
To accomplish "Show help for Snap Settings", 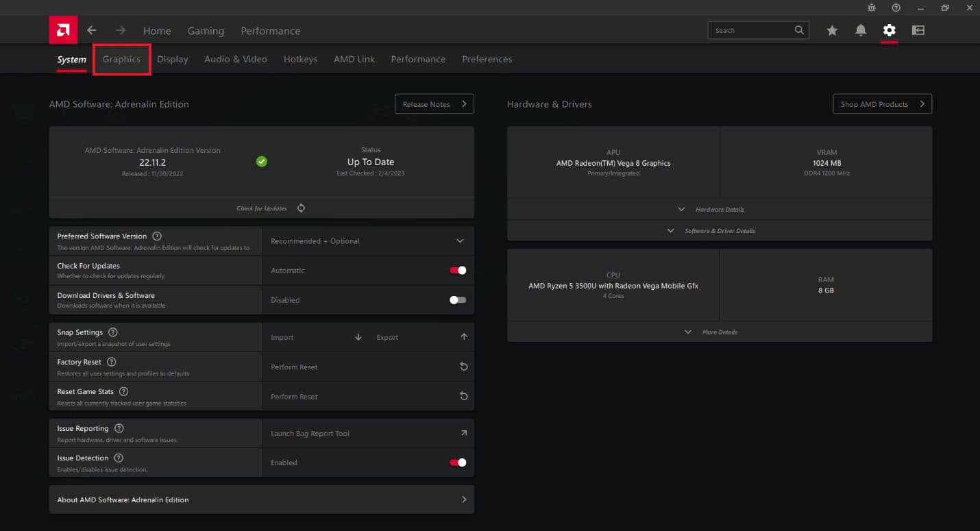I will (113, 332).
